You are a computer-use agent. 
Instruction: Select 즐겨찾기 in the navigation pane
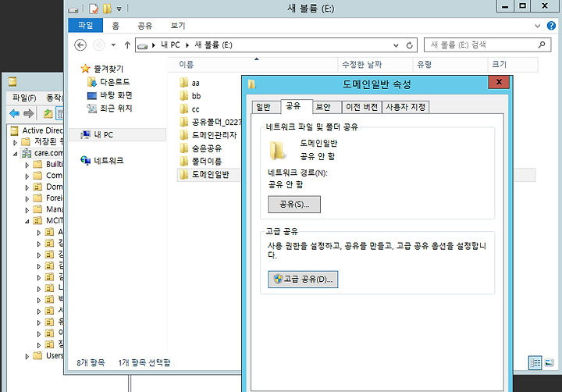coord(102,69)
